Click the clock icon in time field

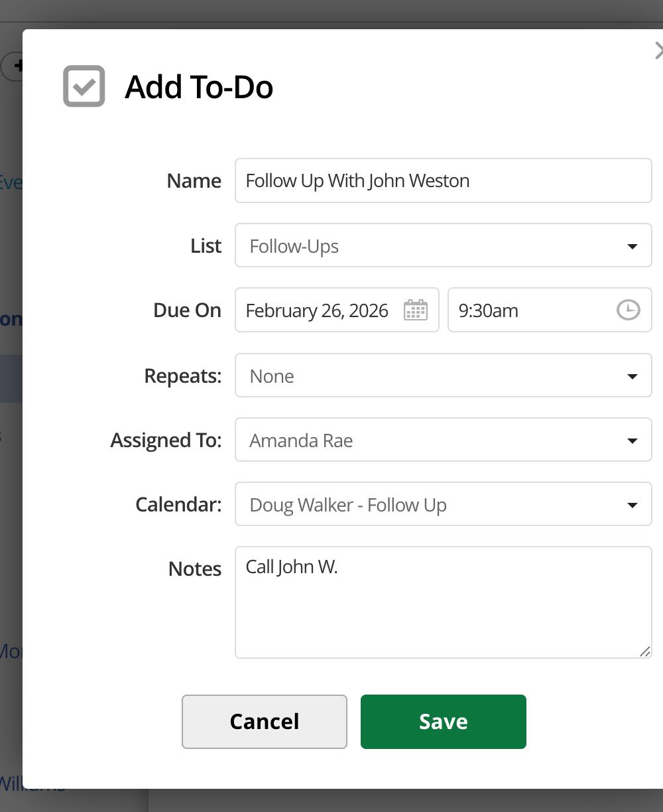628,310
